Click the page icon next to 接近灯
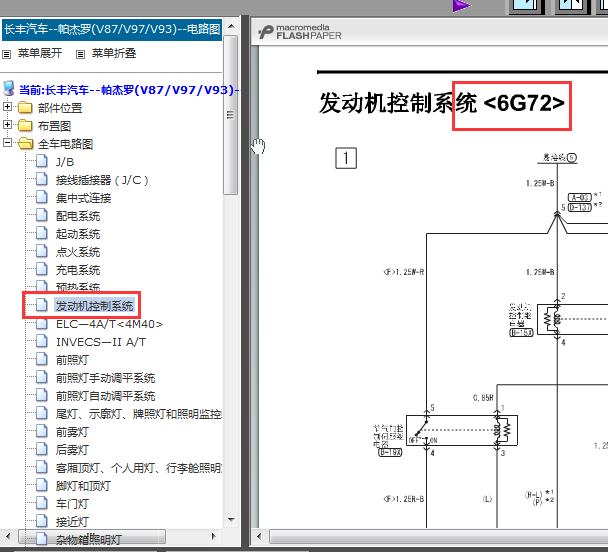The width and height of the screenshot is (608, 552). click(x=42, y=521)
